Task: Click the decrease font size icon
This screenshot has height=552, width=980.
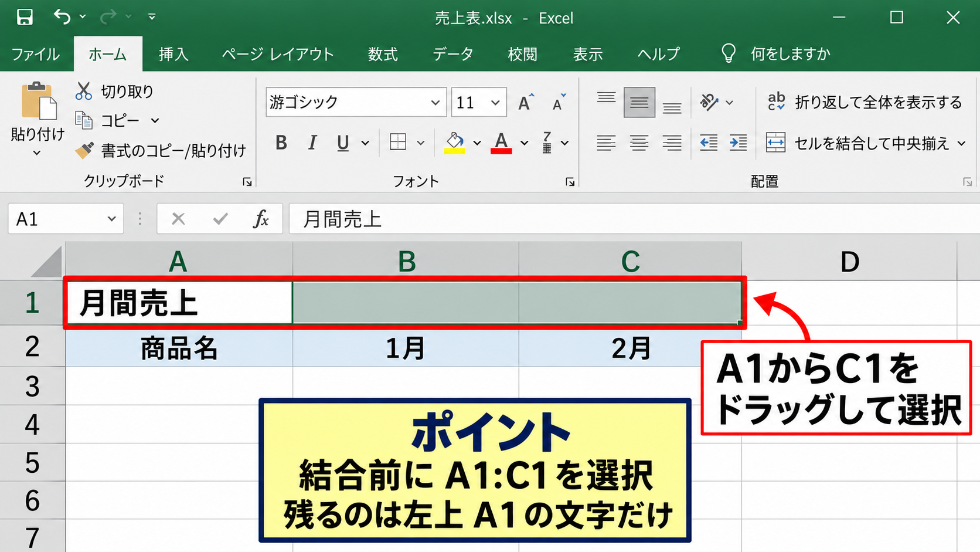Action: coord(559,102)
